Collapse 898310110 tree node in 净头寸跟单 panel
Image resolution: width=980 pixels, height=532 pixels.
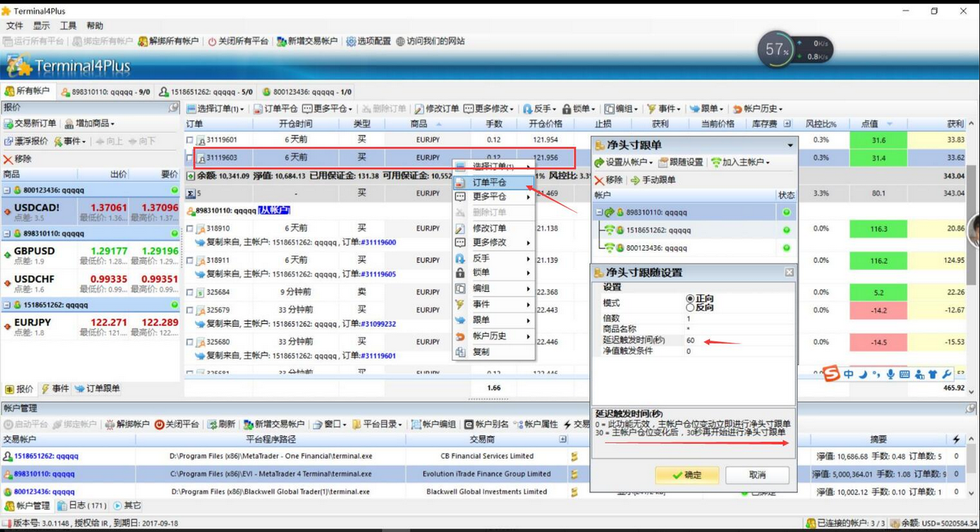599,213
